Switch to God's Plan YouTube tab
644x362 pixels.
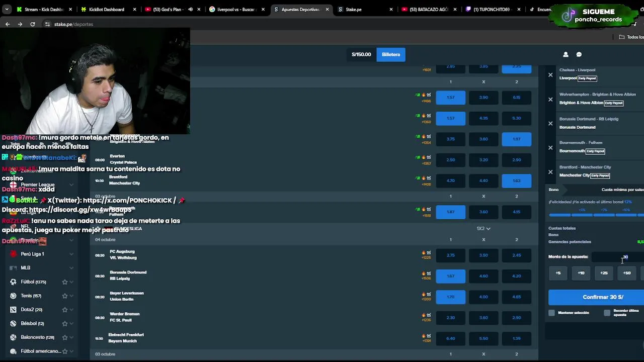173,9
